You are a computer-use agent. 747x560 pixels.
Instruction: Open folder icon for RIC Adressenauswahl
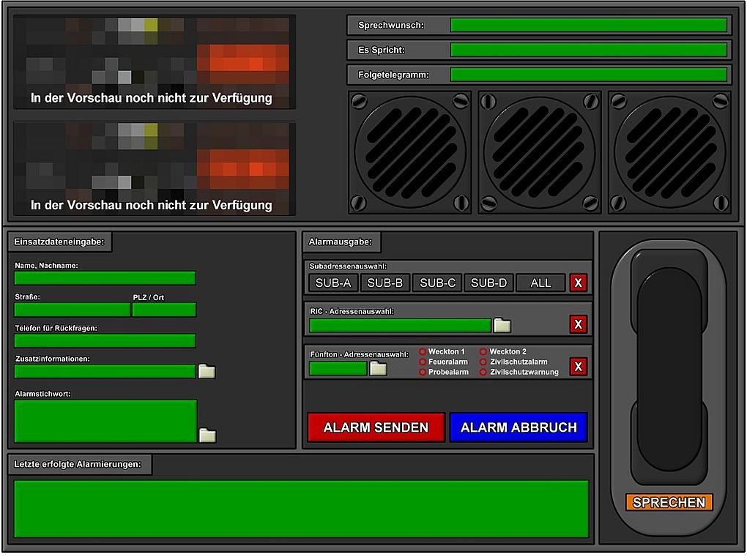(502, 325)
